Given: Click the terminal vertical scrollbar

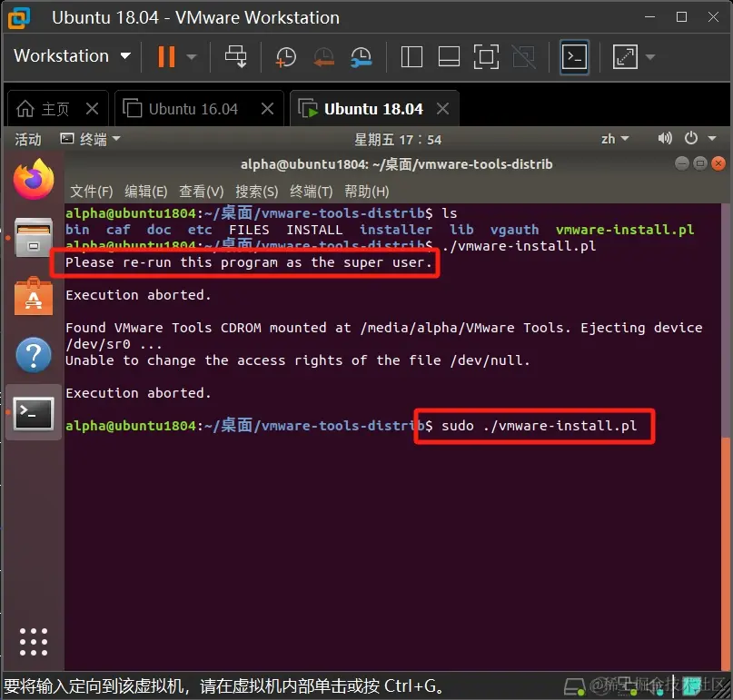Looking at the screenshot, I should click(726, 554).
